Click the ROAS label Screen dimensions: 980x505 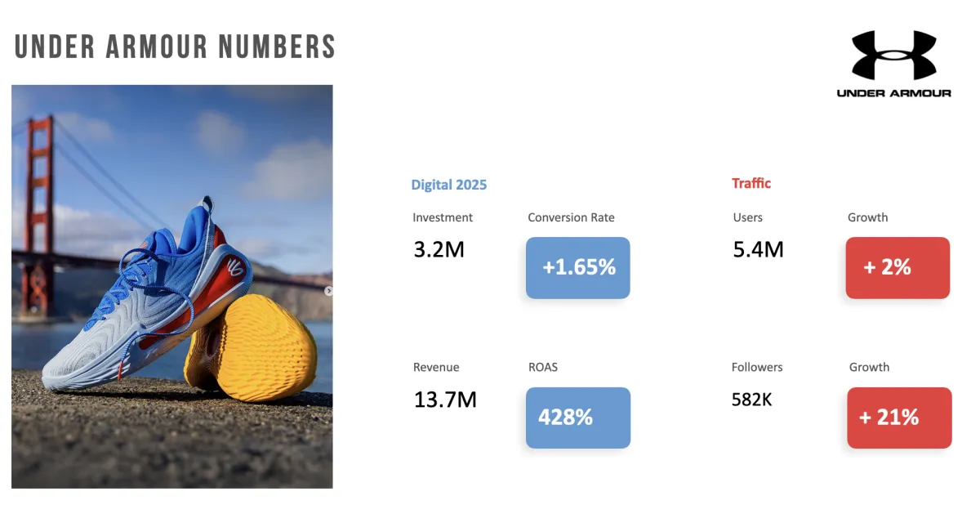[543, 367]
